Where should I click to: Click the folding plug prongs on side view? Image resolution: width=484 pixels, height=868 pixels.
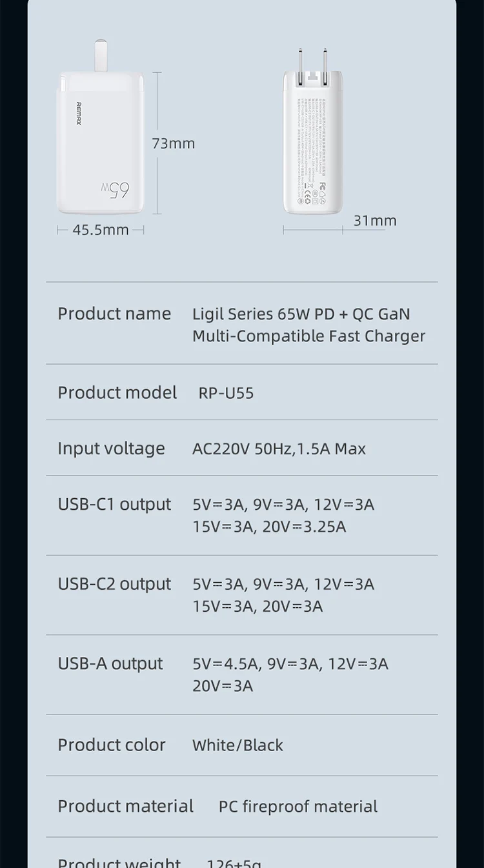(x=312, y=61)
